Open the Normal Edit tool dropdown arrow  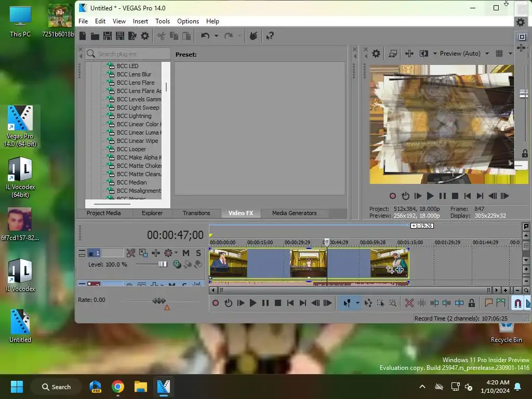click(x=357, y=303)
